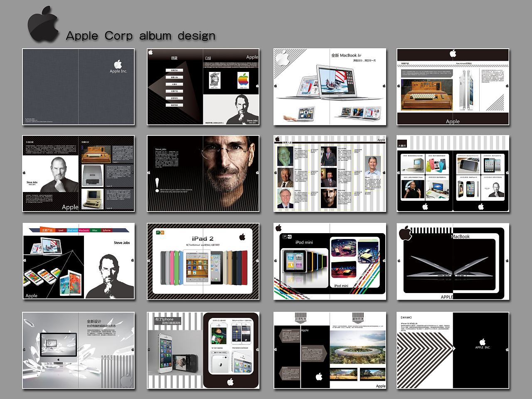This screenshot has height=399, width=532.
Task: Click the iPhone 4 photo in the timeline grid
Action: [x=468, y=189]
